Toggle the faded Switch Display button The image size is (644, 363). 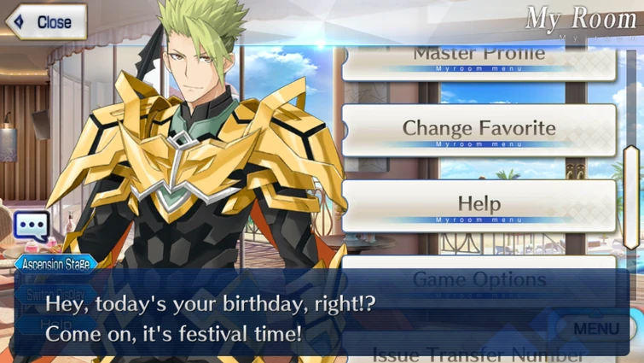55,295
